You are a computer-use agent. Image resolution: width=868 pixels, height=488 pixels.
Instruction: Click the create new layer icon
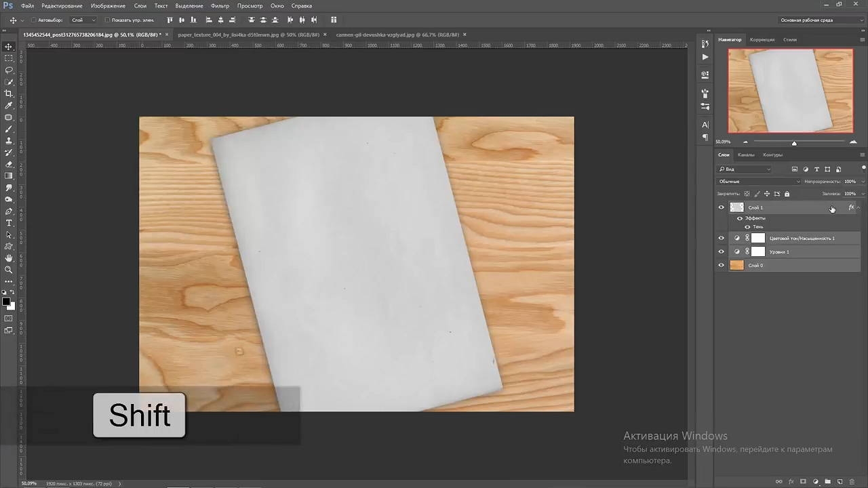point(840,482)
